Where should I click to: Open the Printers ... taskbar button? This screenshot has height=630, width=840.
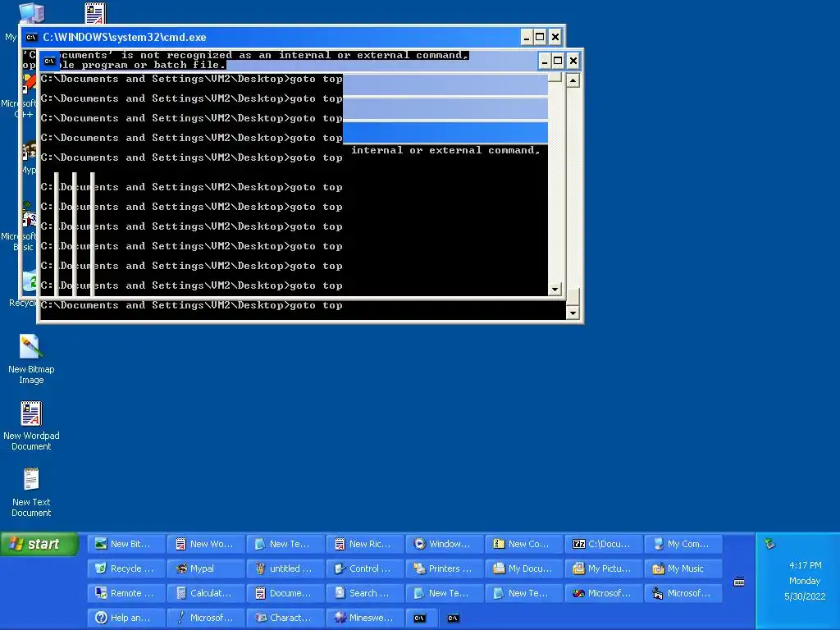(x=445, y=568)
